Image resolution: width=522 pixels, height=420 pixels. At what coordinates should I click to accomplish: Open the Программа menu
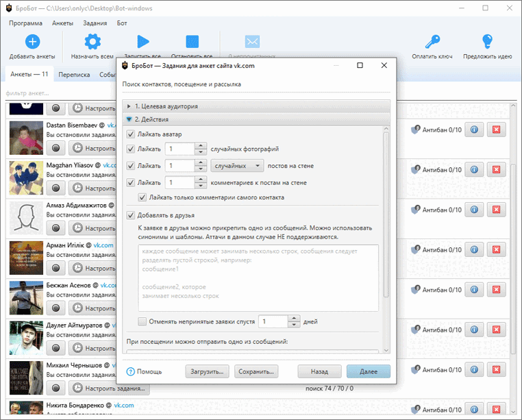25,23
